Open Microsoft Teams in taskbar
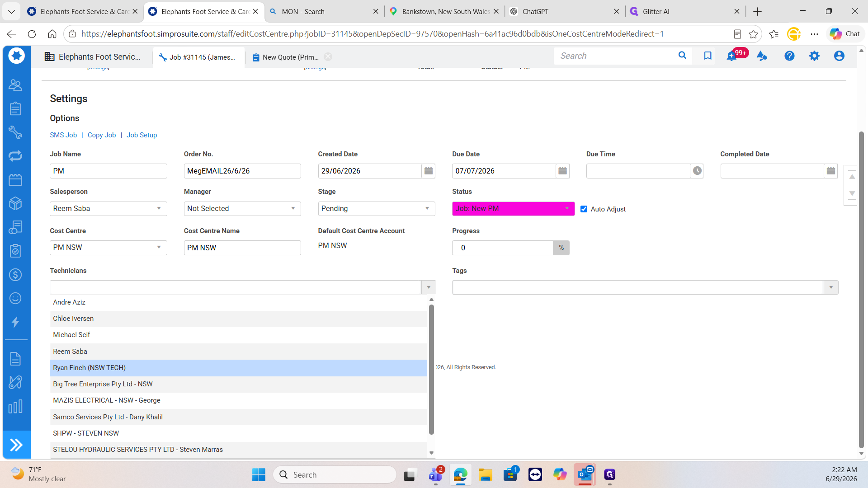Screen dimensions: 868x488 tap(436, 474)
